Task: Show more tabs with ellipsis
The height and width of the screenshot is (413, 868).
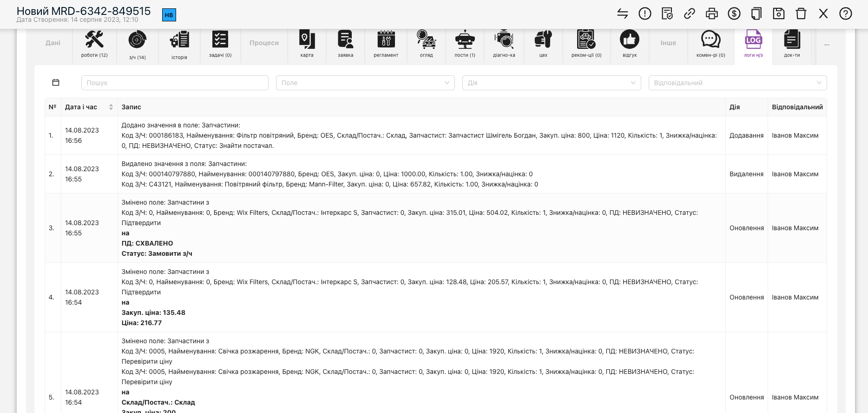Action: point(827,45)
